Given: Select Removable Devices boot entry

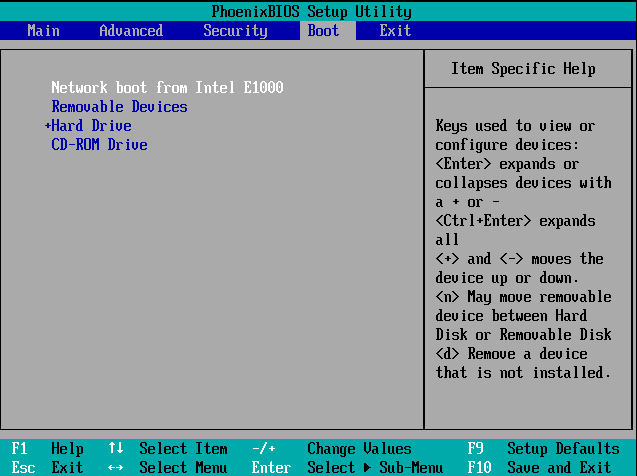Looking at the screenshot, I should pos(119,106).
